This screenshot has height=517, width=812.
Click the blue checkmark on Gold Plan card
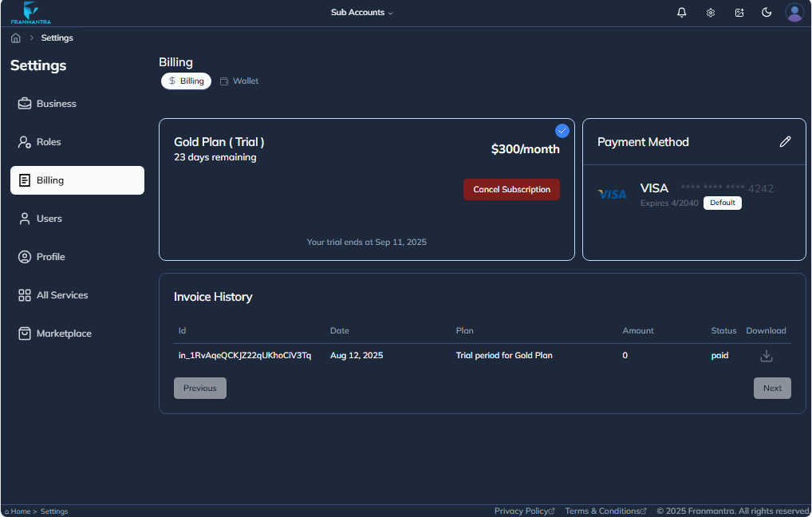(x=562, y=130)
